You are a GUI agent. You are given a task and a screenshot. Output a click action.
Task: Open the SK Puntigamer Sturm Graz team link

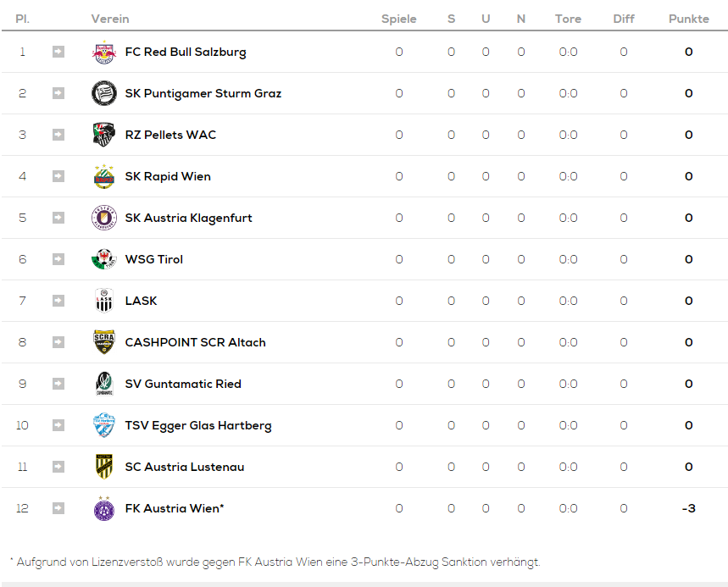tap(203, 93)
